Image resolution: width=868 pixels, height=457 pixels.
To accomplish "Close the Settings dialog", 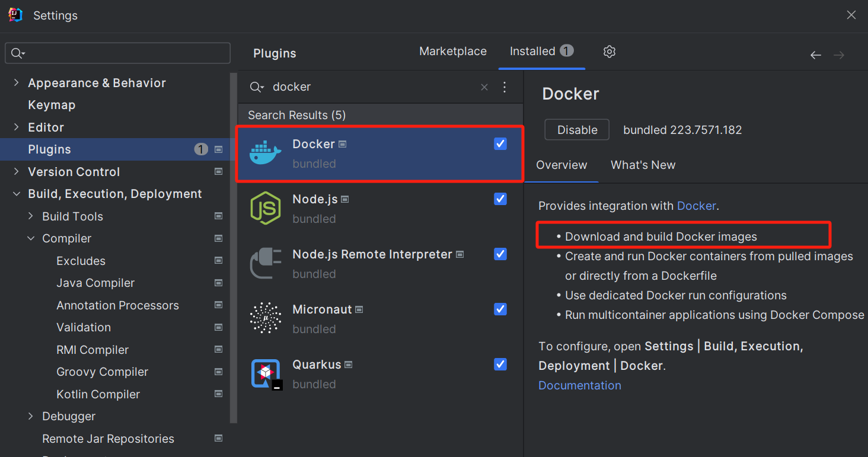I will click(851, 15).
